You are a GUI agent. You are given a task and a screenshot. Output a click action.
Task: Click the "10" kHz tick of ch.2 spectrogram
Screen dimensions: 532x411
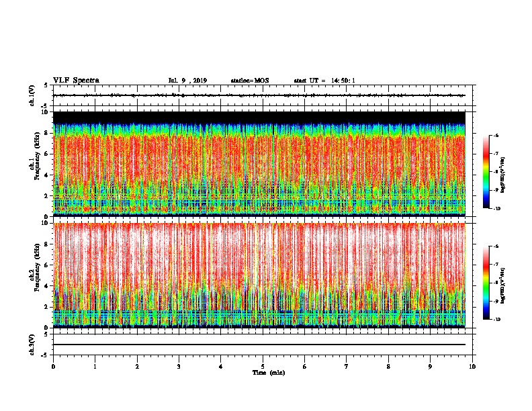click(45, 223)
